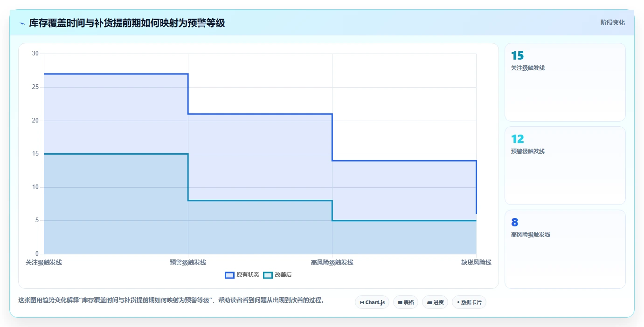644x327 pixels.
Task: Click the number 8 in third card
Action: (x=514, y=223)
